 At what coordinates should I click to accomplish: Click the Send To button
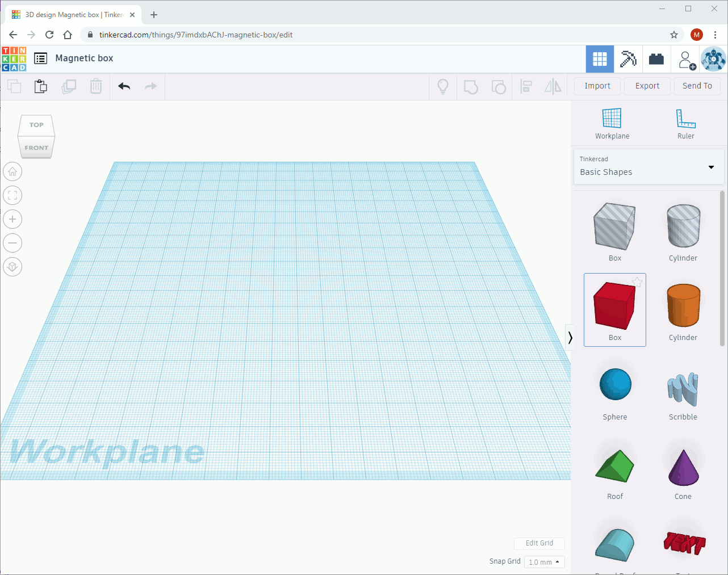[697, 86]
